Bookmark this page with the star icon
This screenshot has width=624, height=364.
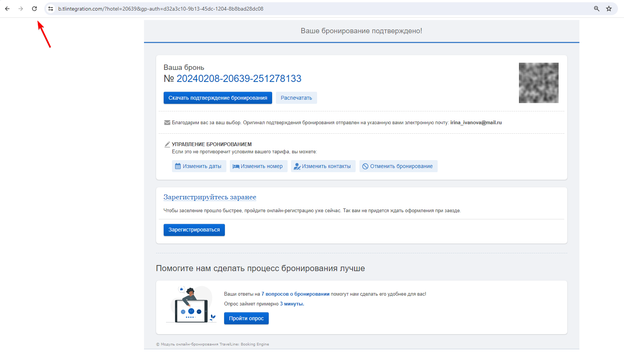(x=609, y=9)
